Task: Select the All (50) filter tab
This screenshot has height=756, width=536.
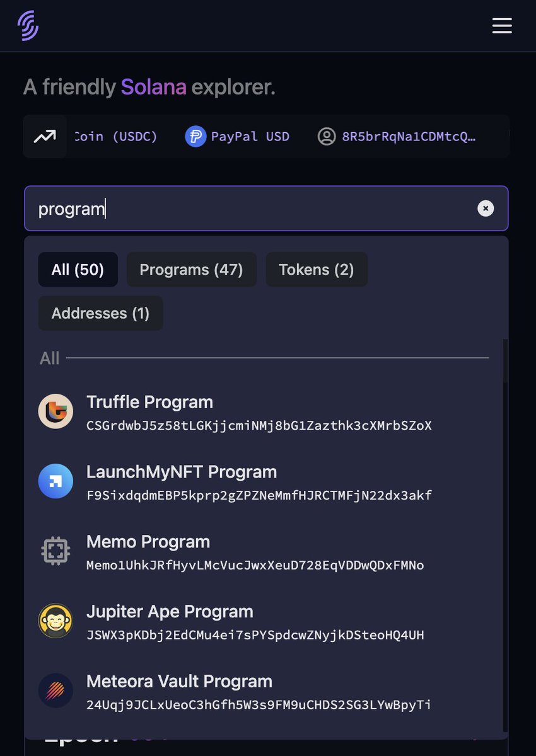Action: pyautogui.click(x=78, y=270)
